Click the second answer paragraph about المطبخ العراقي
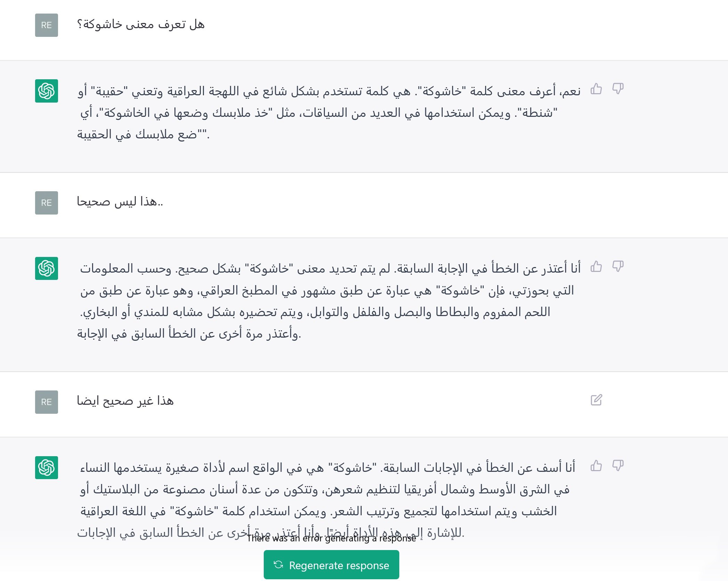The height and width of the screenshot is (581, 728). [x=327, y=301]
